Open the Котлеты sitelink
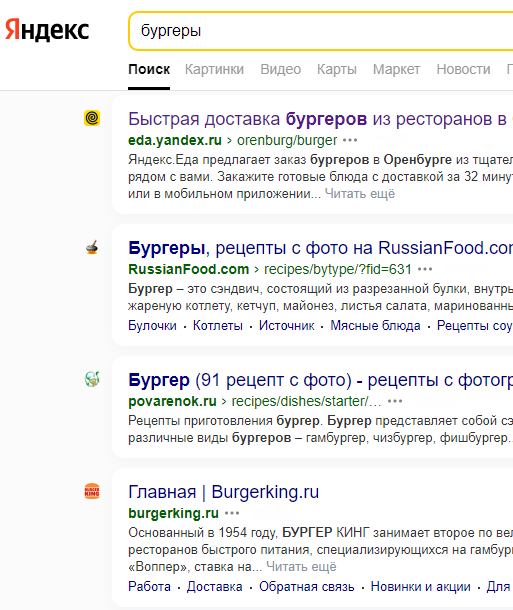The height and width of the screenshot is (610, 513). 218,326
